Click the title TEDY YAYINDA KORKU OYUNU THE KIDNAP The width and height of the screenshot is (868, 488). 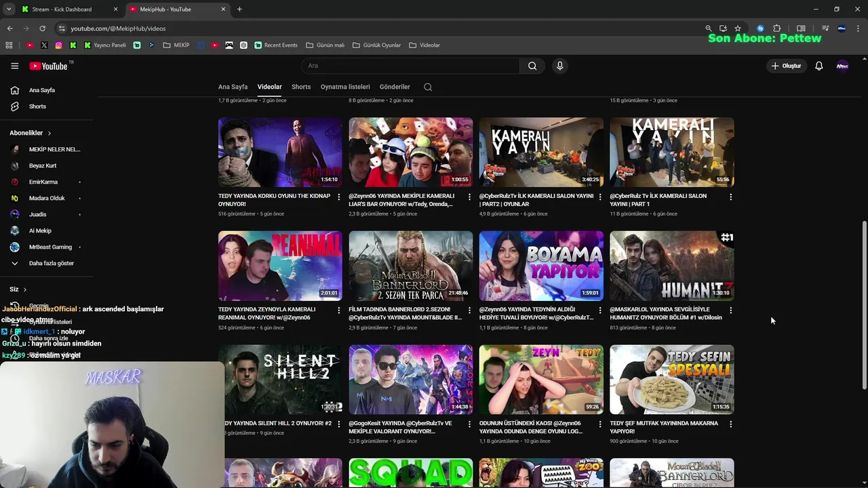[x=274, y=200]
